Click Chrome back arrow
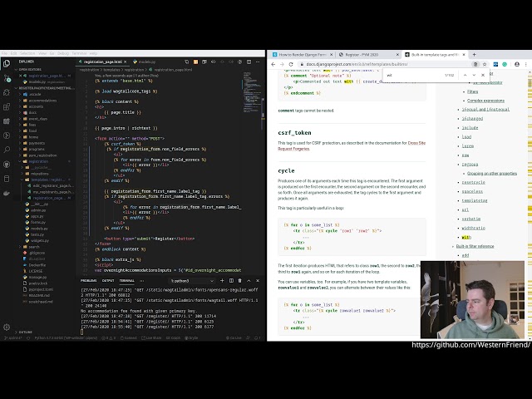 tap(273, 64)
